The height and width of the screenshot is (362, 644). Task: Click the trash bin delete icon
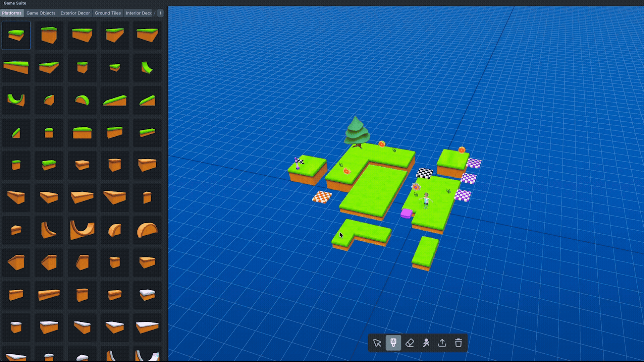(458, 343)
